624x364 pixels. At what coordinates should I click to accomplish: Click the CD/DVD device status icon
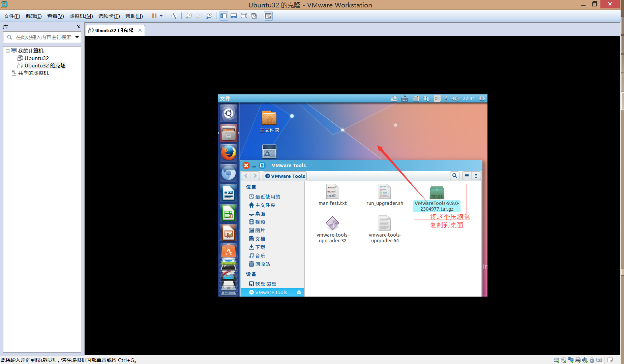tap(564, 360)
